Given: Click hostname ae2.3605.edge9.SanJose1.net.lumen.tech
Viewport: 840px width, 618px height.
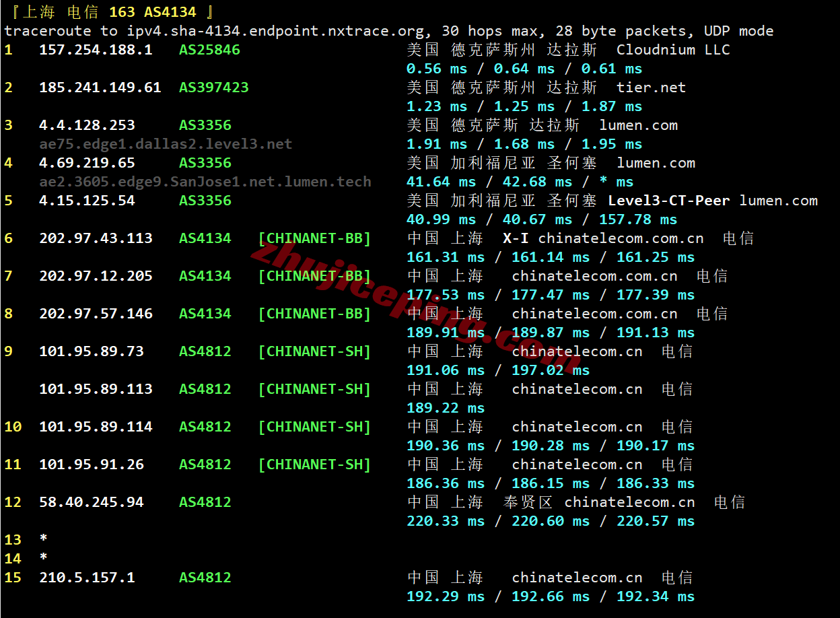Looking at the screenshot, I should tap(205, 182).
